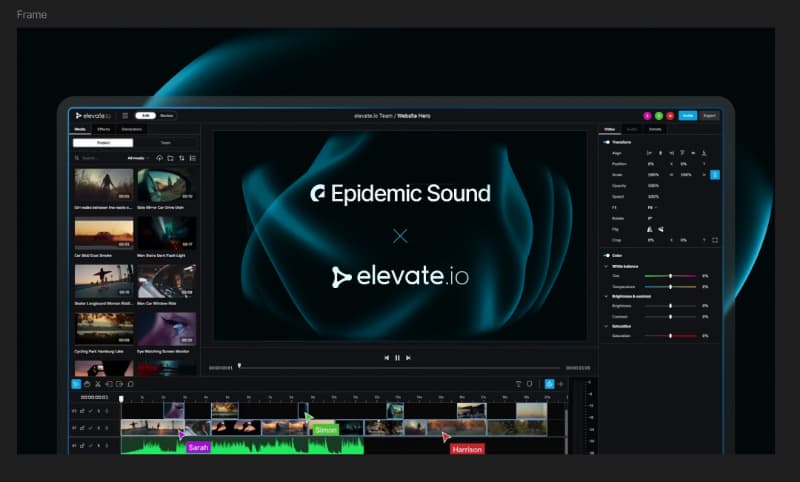Viewport: 800px width, 482px height.
Task: Click the align right icon
Action: click(x=671, y=153)
